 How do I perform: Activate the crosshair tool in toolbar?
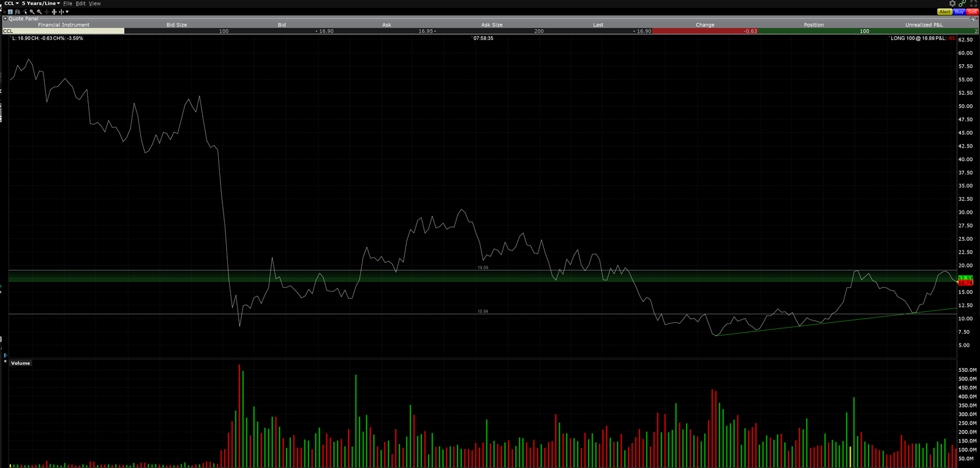pyautogui.click(x=47, y=12)
